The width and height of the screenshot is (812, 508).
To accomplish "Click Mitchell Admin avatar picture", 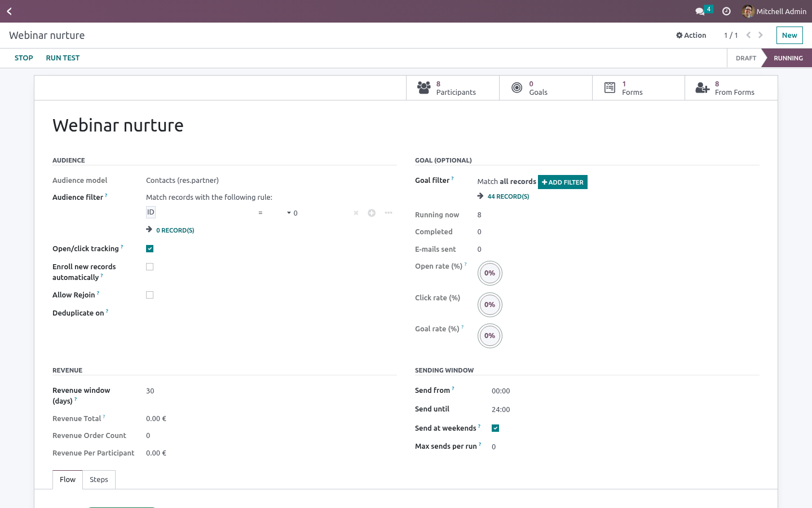I will (x=748, y=11).
